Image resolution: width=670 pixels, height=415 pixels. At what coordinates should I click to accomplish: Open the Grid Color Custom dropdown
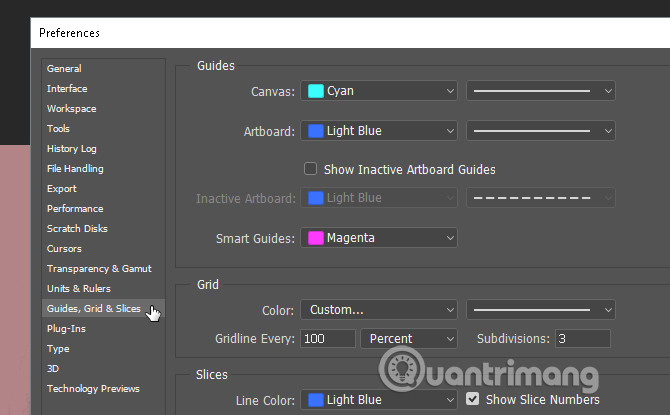pyautogui.click(x=379, y=310)
